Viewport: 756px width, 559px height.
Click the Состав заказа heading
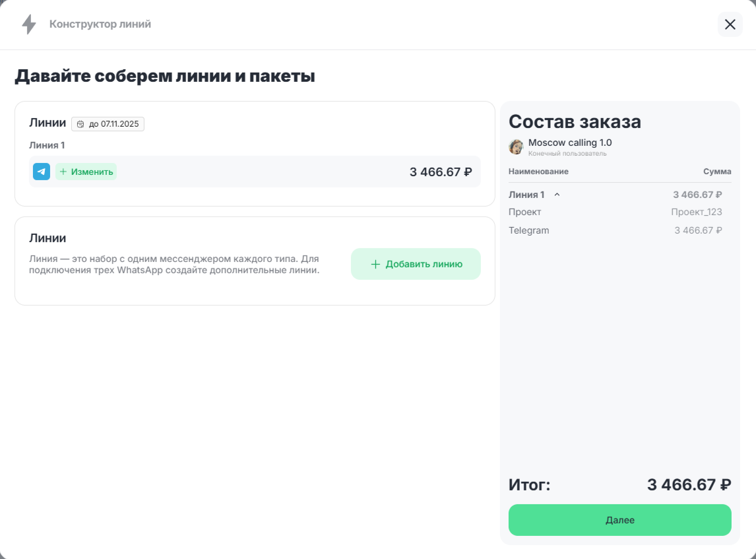click(x=575, y=122)
